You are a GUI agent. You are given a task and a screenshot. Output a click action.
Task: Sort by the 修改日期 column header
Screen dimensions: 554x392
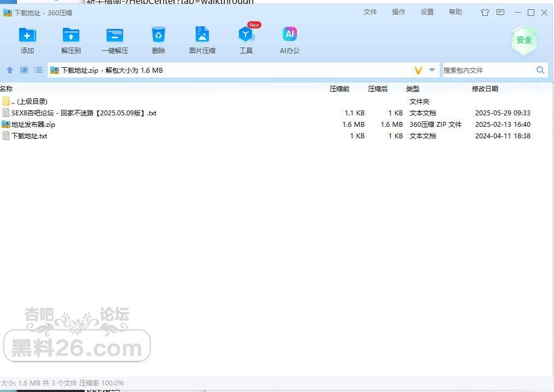coord(485,89)
